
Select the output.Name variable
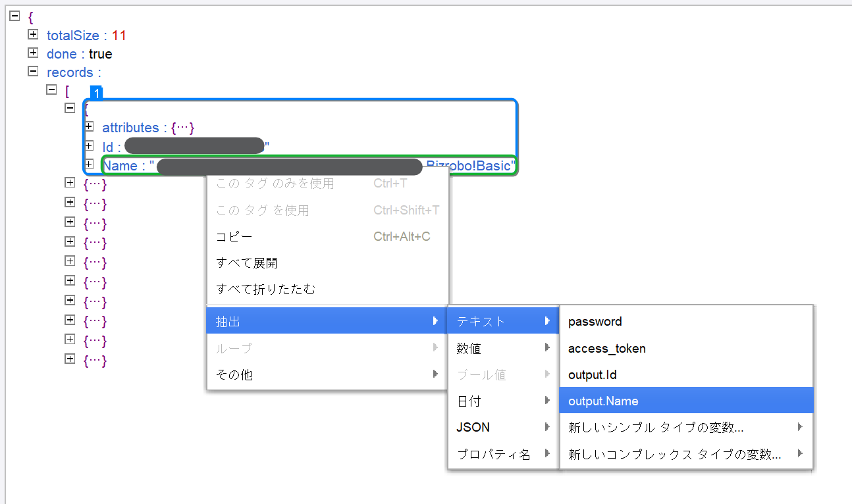(x=686, y=401)
